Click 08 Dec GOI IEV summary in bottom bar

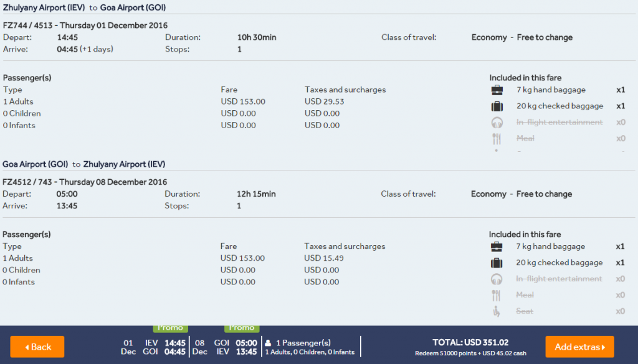click(224, 347)
